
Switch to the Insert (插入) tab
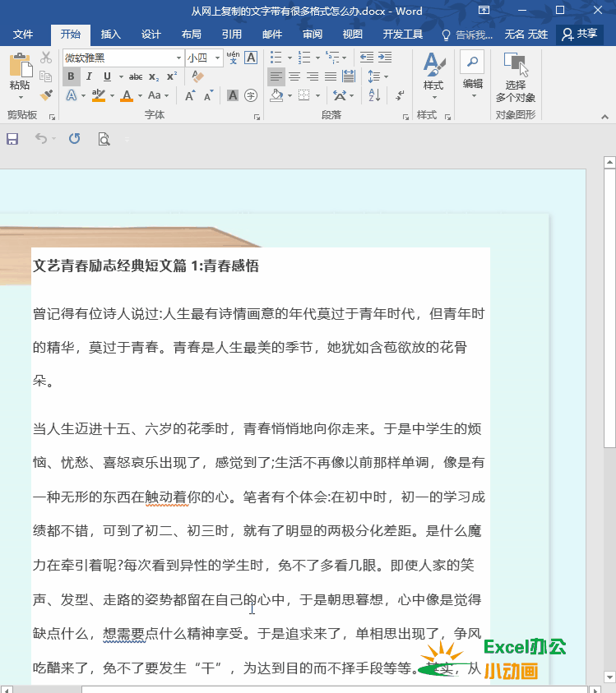point(110,35)
